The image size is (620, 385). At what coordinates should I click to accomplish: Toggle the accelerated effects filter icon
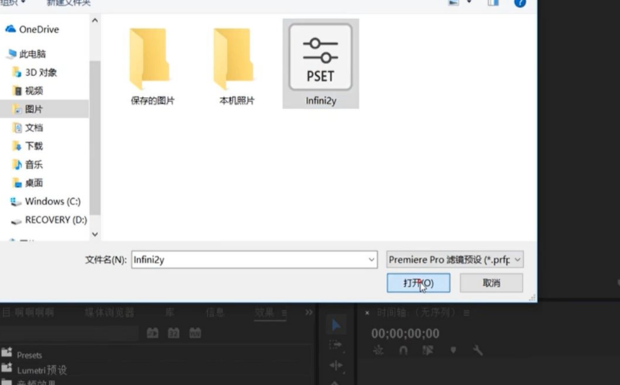pos(153,333)
